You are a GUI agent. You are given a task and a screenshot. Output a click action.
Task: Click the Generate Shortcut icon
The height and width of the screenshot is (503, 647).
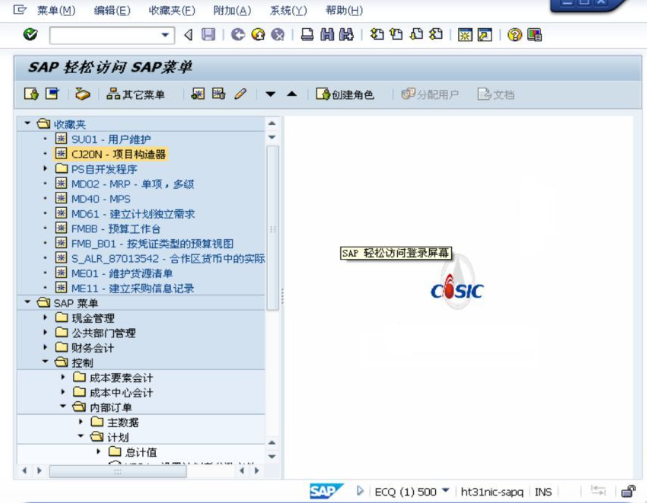point(485,35)
